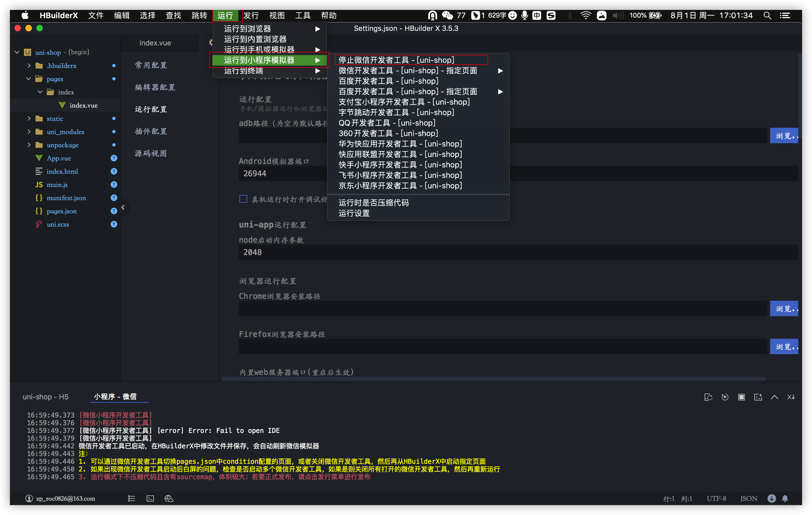Expand the static folder
Screen dimensions: 812x515
[x=29, y=118]
